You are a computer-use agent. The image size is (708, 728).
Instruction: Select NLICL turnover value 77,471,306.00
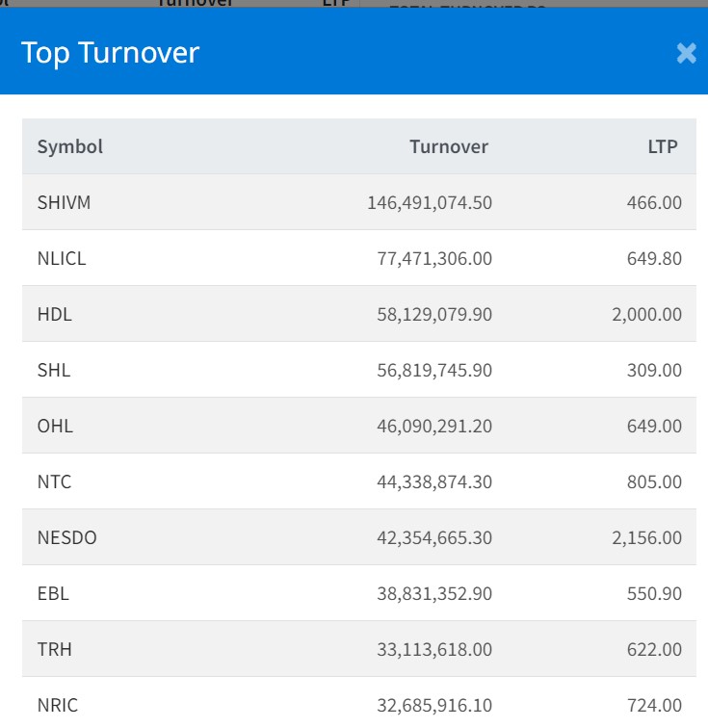tap(434, 258)
